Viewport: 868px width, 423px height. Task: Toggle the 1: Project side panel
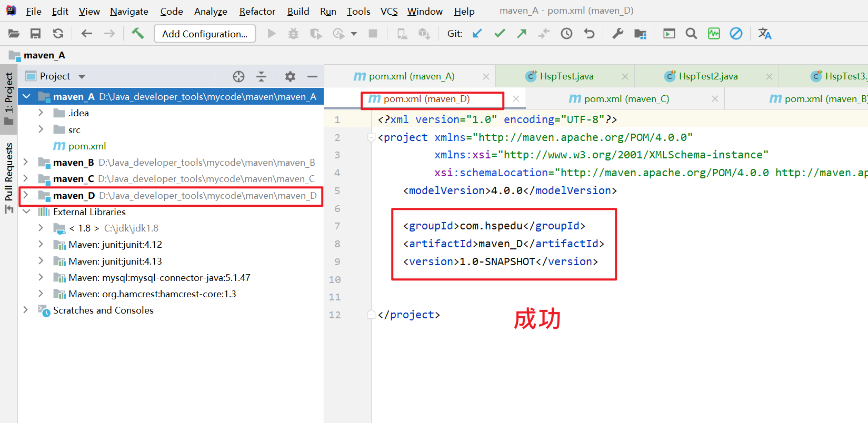(x=8, y=98)
